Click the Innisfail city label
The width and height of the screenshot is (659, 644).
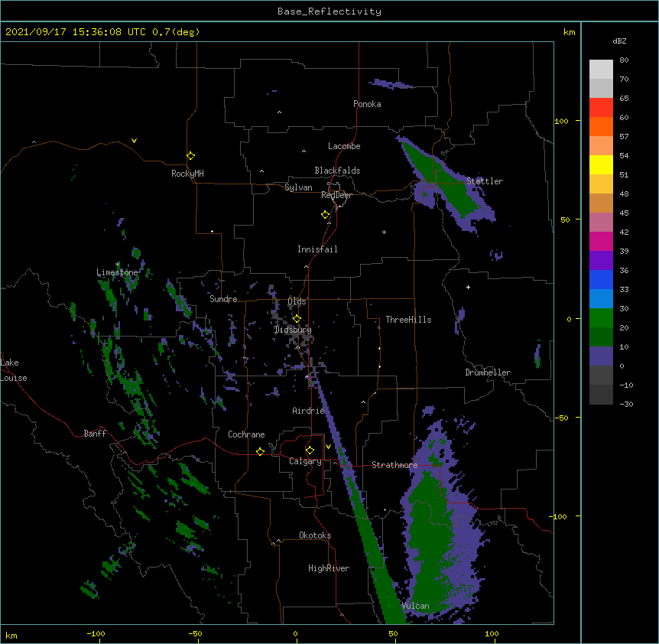click(x=317, y=249)
